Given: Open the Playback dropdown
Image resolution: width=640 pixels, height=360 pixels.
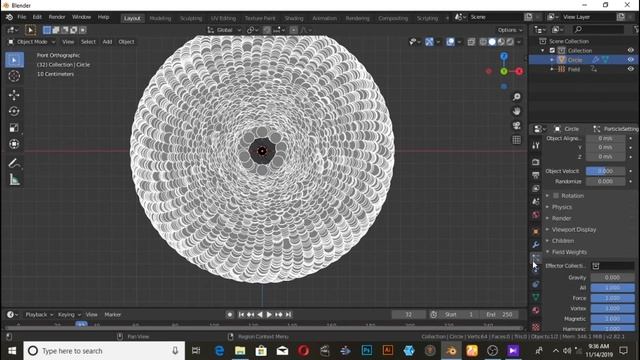Looking at the screenshot, I should click(39, 315).
